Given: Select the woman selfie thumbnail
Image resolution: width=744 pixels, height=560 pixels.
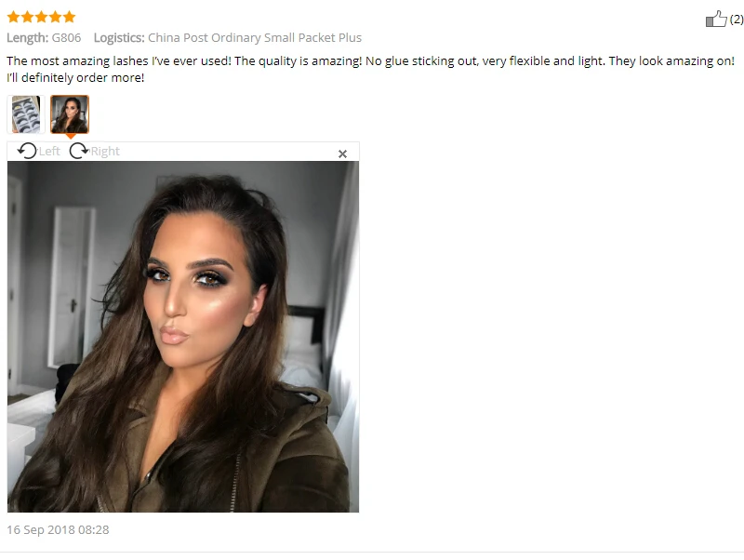Looking at the screenshot, I should 70,114.
